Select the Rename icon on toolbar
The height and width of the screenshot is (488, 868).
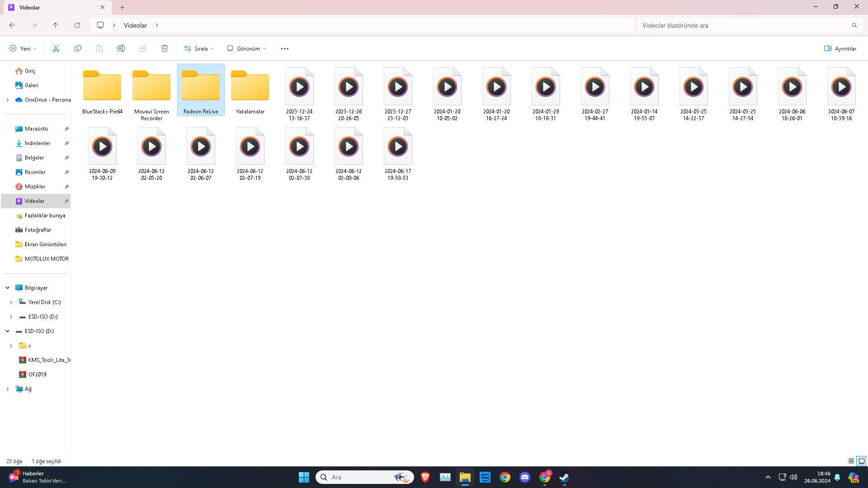[121, 48]
